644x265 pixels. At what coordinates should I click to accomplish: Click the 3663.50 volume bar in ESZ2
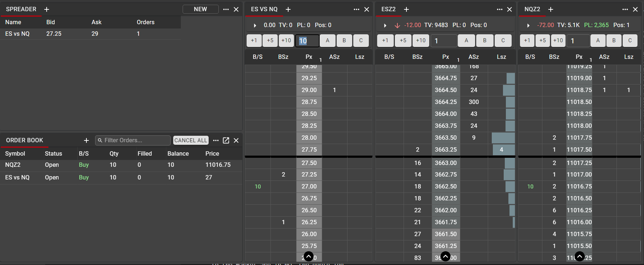point(503,138)
